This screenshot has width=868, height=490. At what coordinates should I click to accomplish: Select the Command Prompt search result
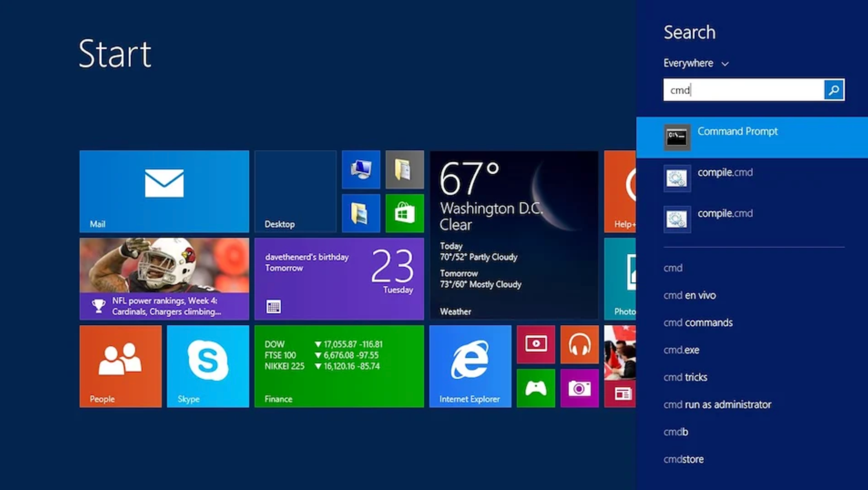click(752, 137)
